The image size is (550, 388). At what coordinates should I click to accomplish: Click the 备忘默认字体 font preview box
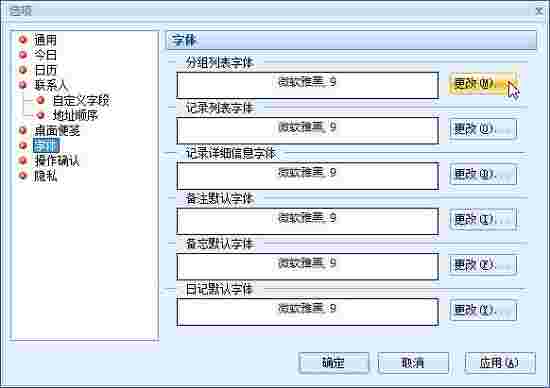[x=308, y=266]
